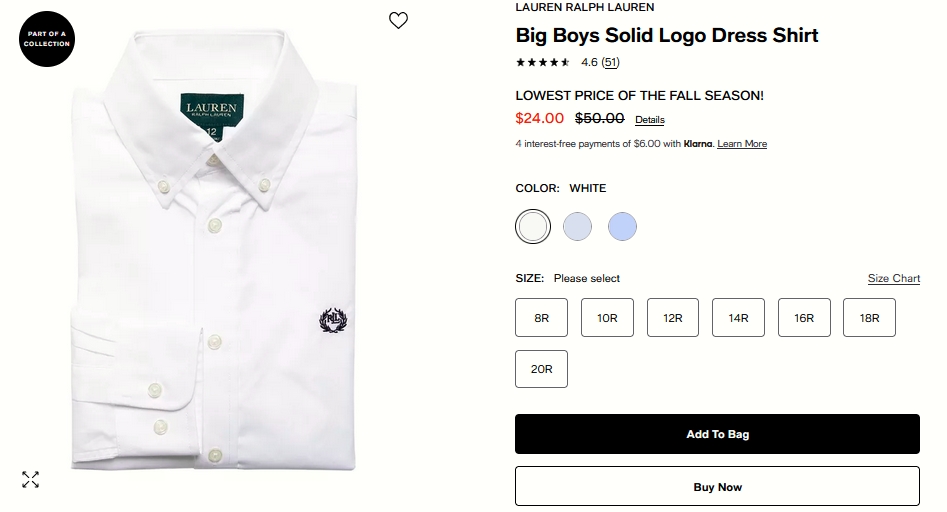Pick size 18R

tap(869, 318)
